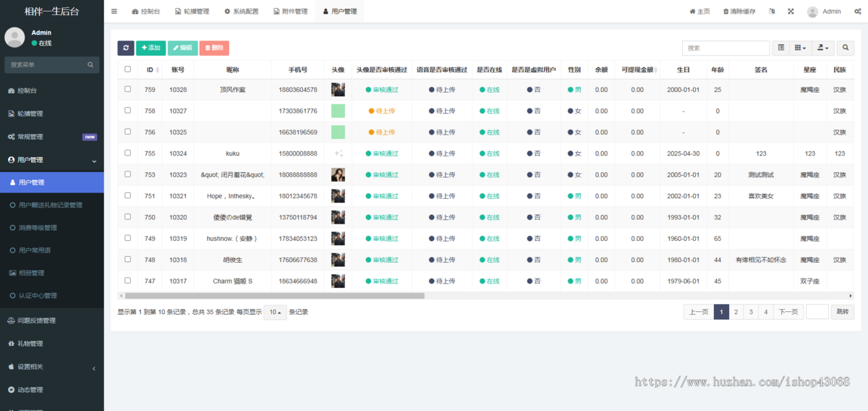This screenshot has height=411, width=868.
Task: Open the export data dropdown
Action: pos(822,48)
